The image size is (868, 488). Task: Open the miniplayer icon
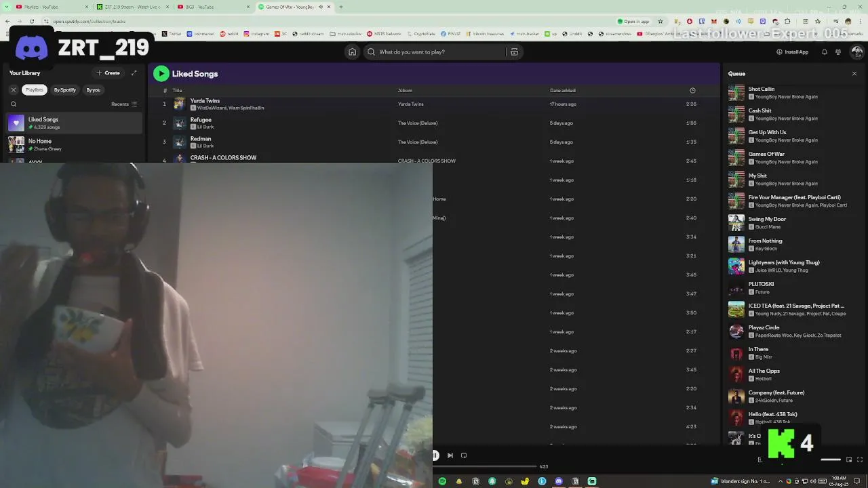click(x=849, y=460)
